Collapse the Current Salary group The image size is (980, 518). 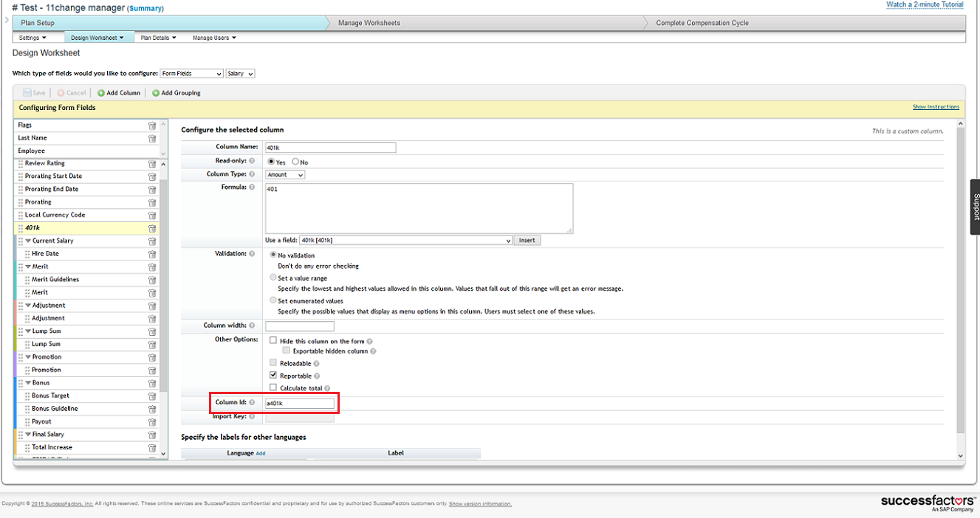pyautogui.click(x=28, y=241)
